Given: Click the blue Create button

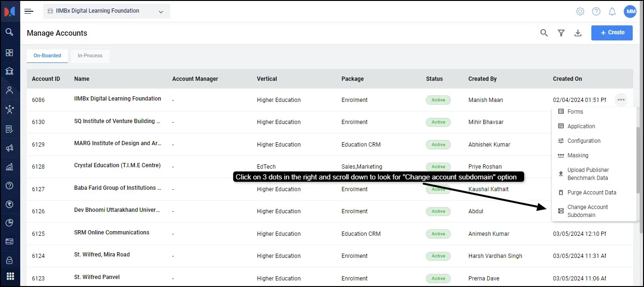Looking at the screenshot, I should pos(612,33).
